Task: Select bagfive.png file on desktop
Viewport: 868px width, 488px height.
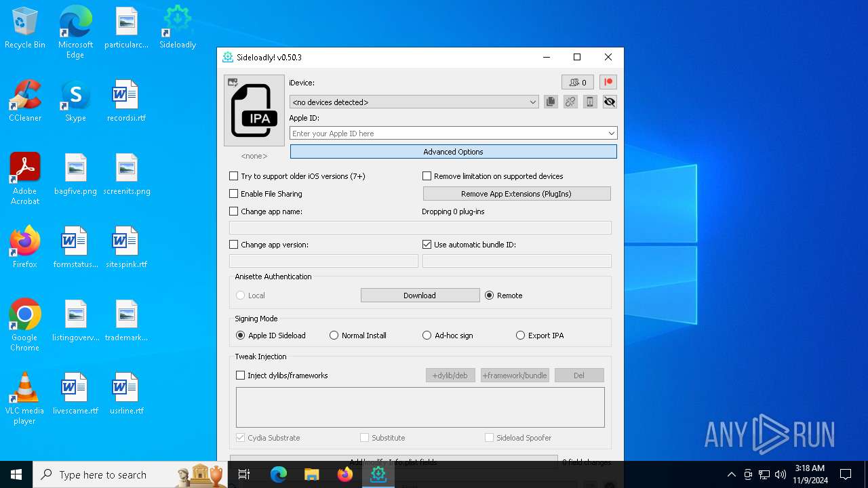Action: click(75, 175)
